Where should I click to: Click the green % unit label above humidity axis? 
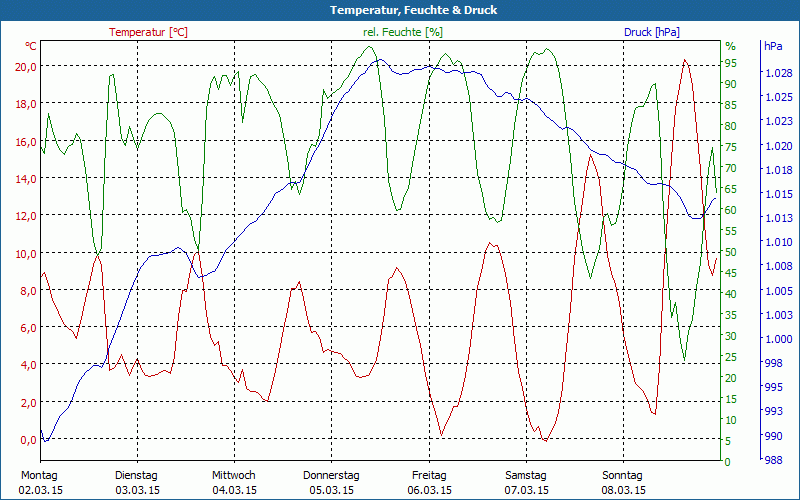click(730, 46)
